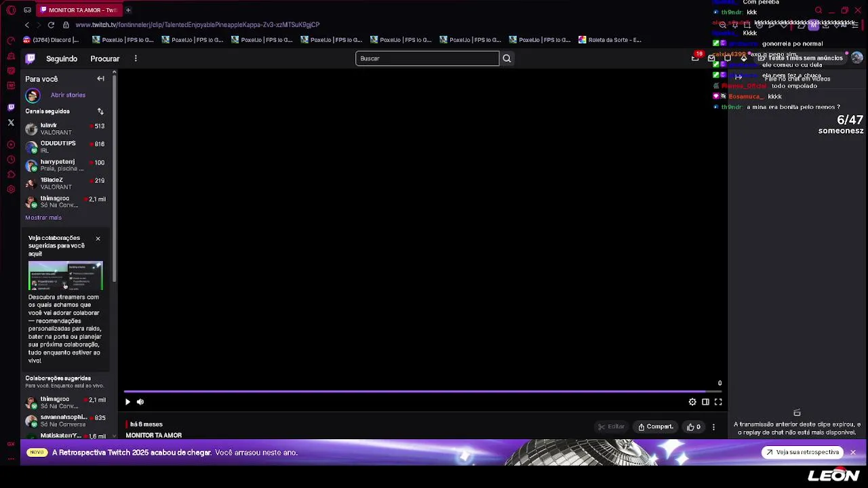The width and height of the screenshot is (868, 488).
Task: Open Roleta da Sorte bookmark
Action: coord(610,40)
